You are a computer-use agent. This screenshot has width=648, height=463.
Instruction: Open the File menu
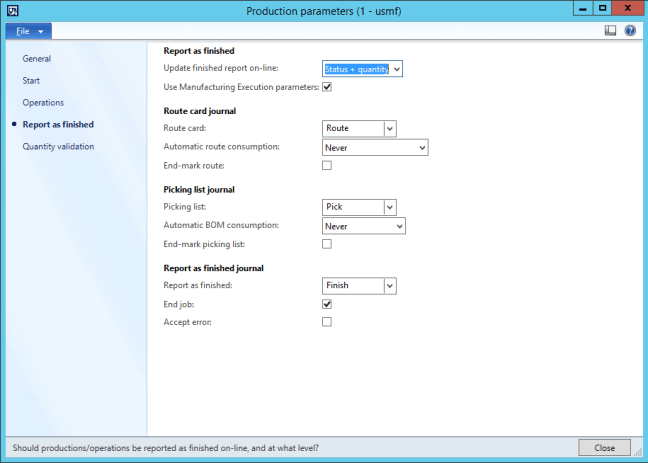[x=29, y=31]
